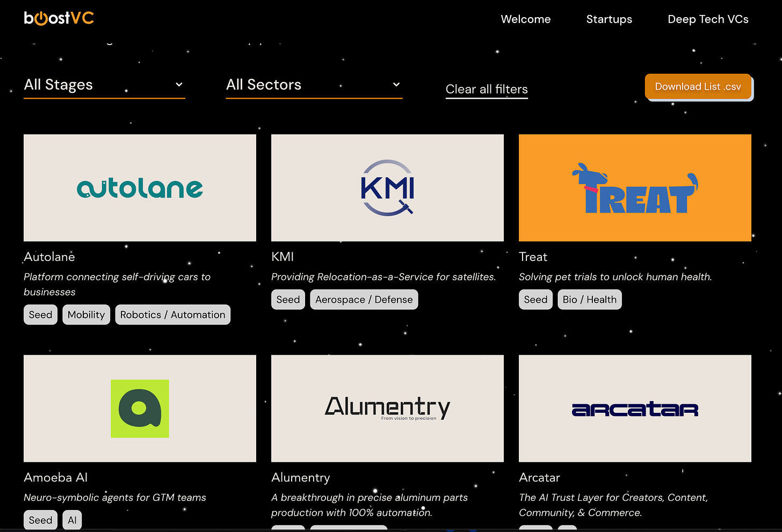Open the KMI logo thumbnail
The image size is (782, 532).
(387, 188)
